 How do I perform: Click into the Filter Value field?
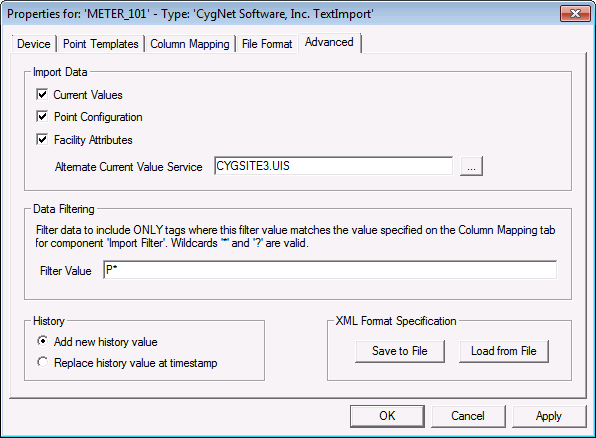pos(330,270)
